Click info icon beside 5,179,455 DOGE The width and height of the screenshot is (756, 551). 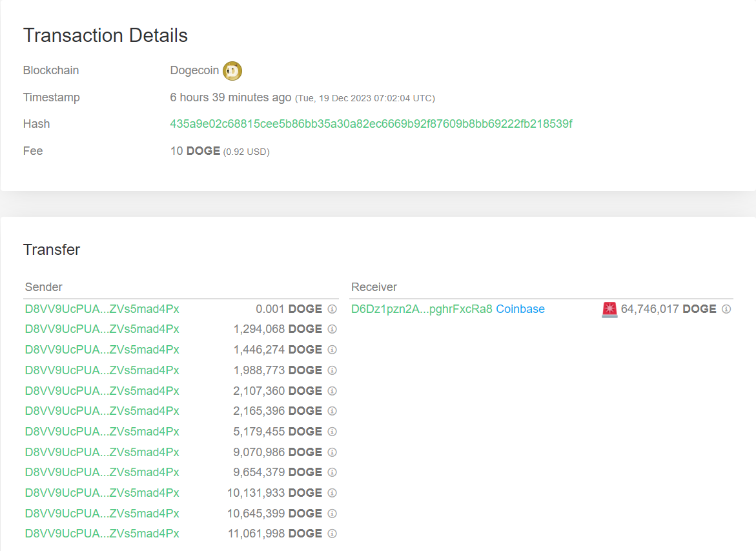332,432
